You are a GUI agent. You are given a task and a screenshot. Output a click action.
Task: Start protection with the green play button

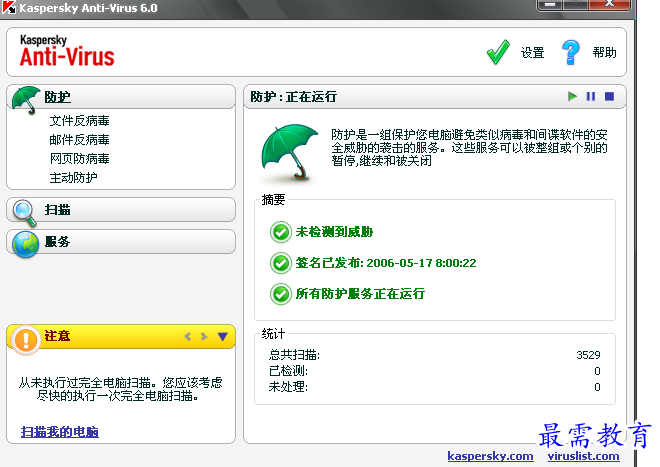point(572,96)
